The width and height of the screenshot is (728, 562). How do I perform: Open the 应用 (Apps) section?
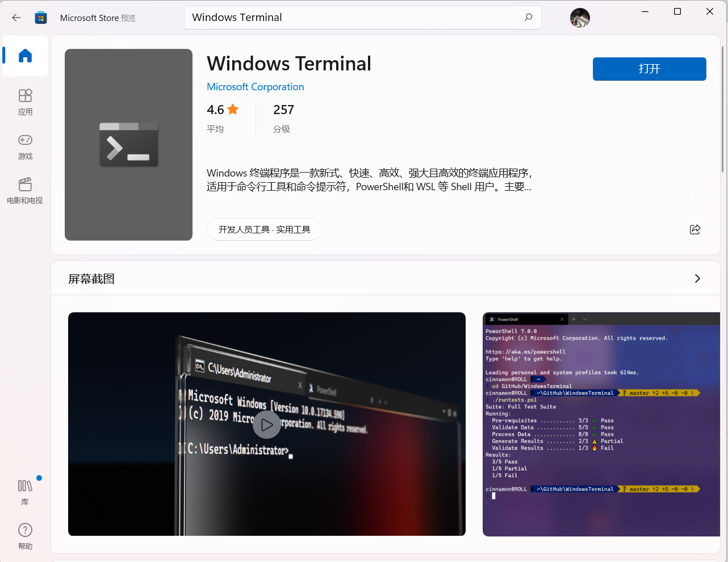[x=25, y=102]
